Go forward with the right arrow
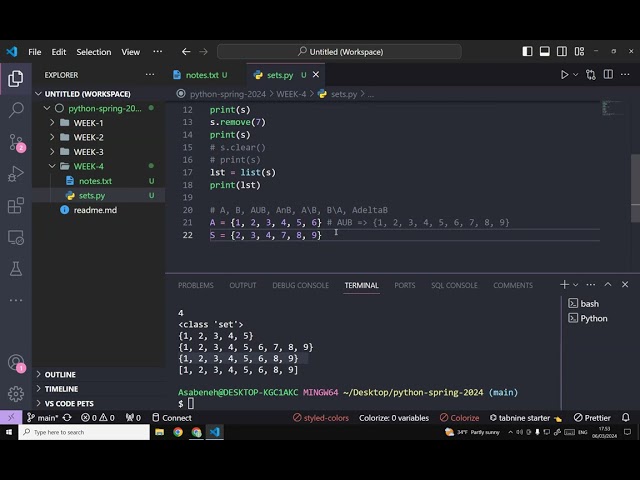 tap(203, 52)
